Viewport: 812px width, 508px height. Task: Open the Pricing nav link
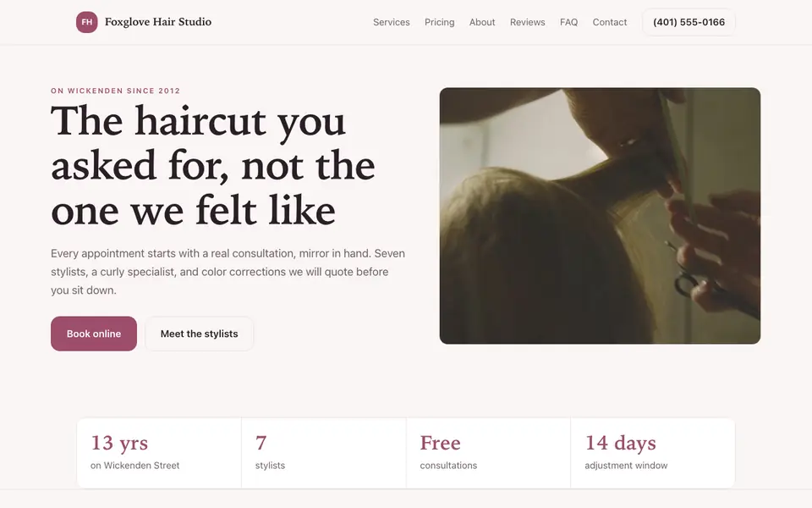tap(439, 22)
